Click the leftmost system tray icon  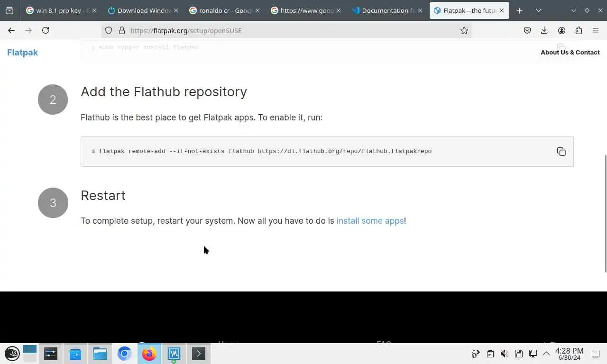tap(476, 354)
